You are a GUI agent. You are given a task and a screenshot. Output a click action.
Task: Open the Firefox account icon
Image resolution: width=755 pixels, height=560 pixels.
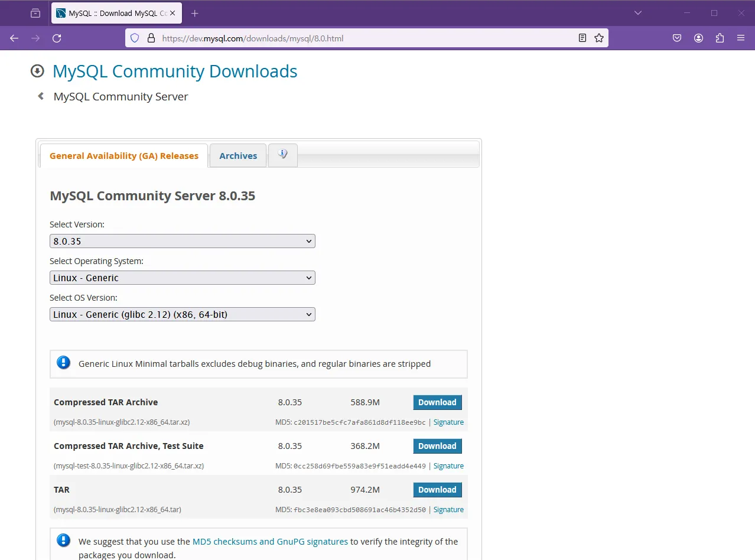coord(698,38)
